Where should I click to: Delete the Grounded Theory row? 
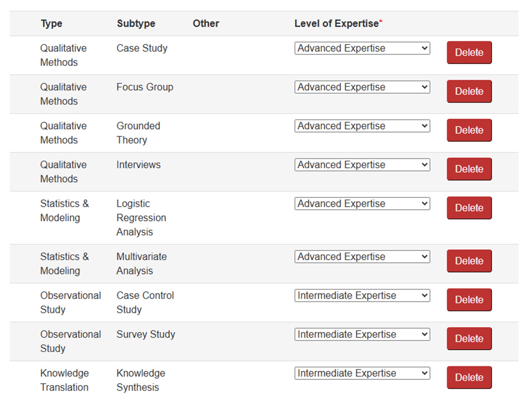469,130
